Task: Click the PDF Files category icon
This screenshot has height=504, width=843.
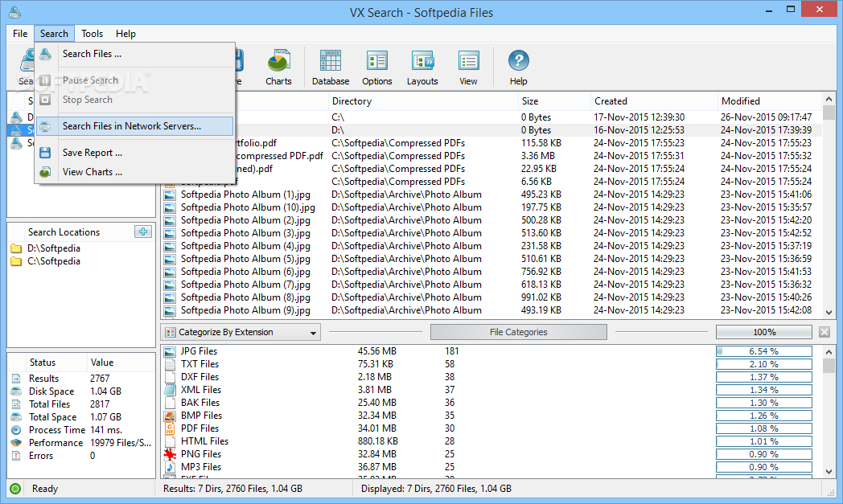Action: [170, 428]
